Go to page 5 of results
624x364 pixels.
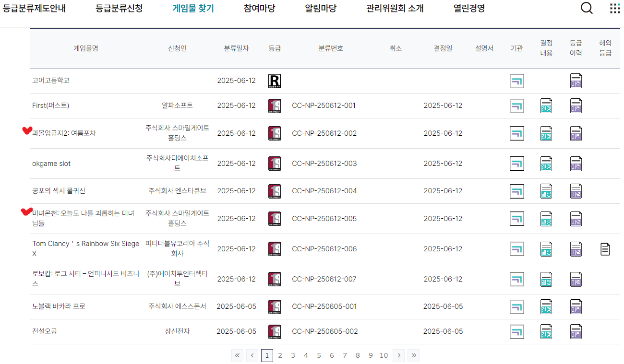[x=319, y=355]
